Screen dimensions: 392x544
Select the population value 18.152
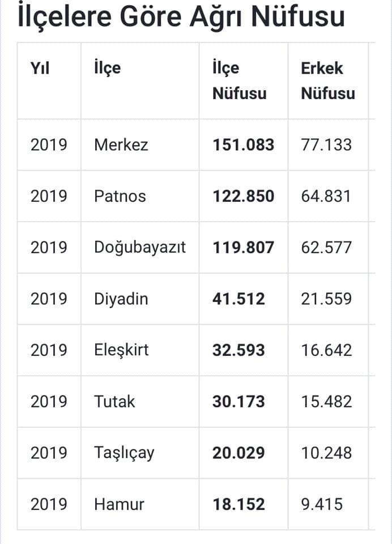click(238, 504)
